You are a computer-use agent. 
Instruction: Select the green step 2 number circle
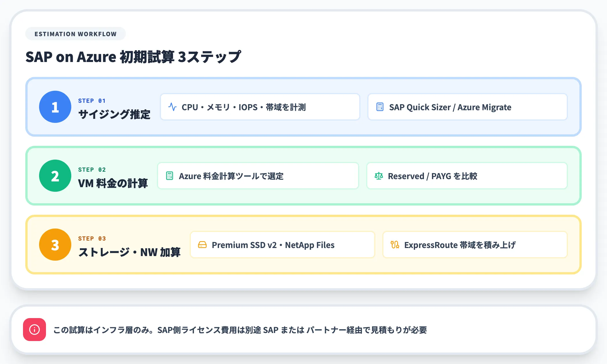click(55, 176)
